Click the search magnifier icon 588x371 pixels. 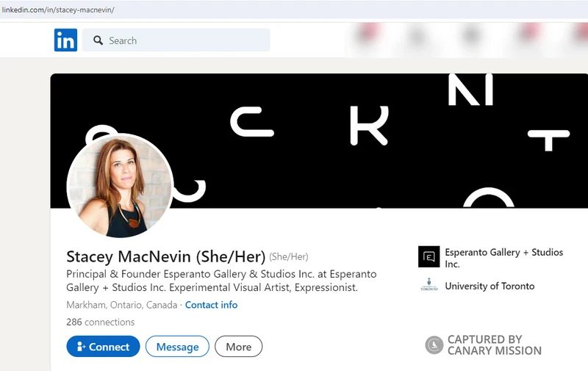[x=98, y=40]
